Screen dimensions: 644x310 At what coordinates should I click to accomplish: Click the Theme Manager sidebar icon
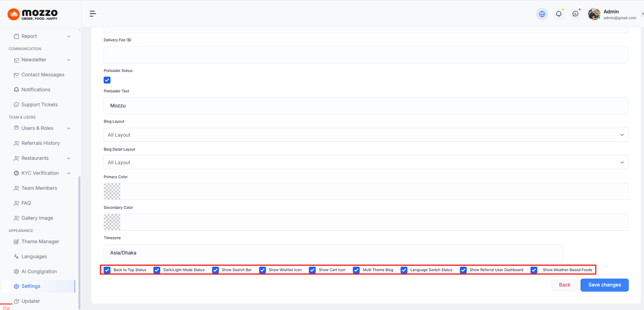tap(17, 242)
